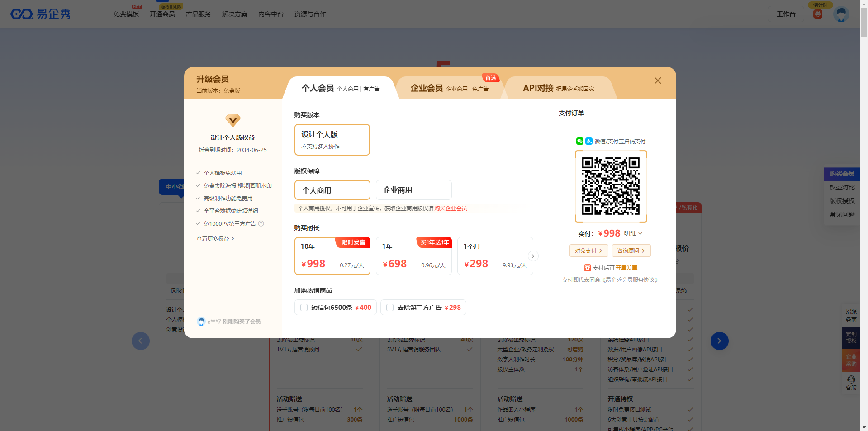This screenshot has width=868, height=431.
Task: Close the upgrade membership dialog
Action: (658, 81)
